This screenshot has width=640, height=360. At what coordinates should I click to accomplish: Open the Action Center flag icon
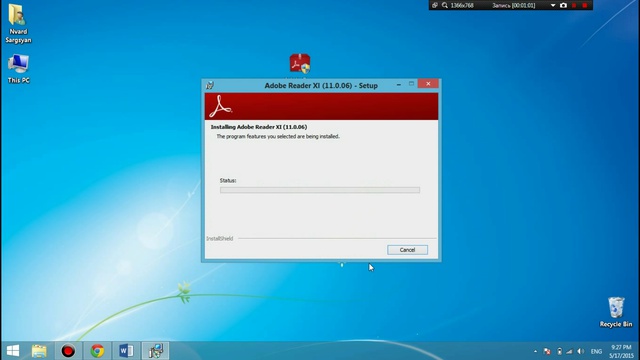(x=547, y=351)
